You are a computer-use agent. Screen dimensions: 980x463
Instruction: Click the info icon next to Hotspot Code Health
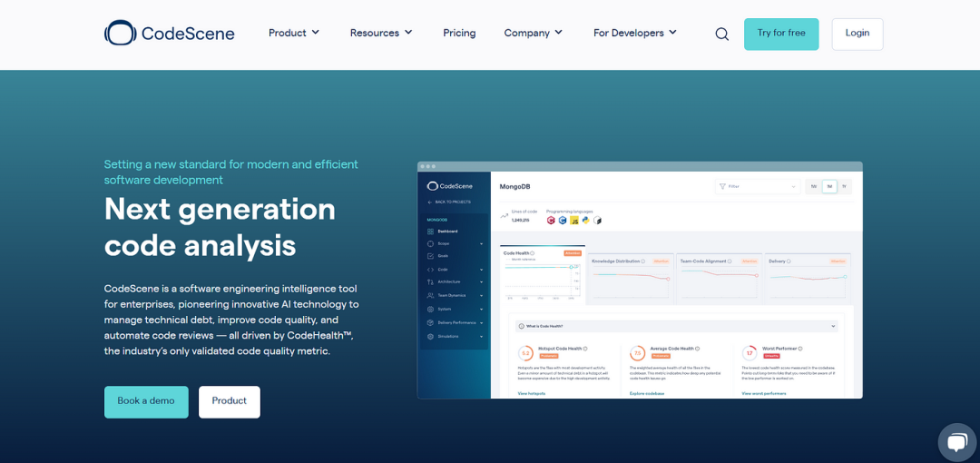pyautogui.click(x=585, y=349)
